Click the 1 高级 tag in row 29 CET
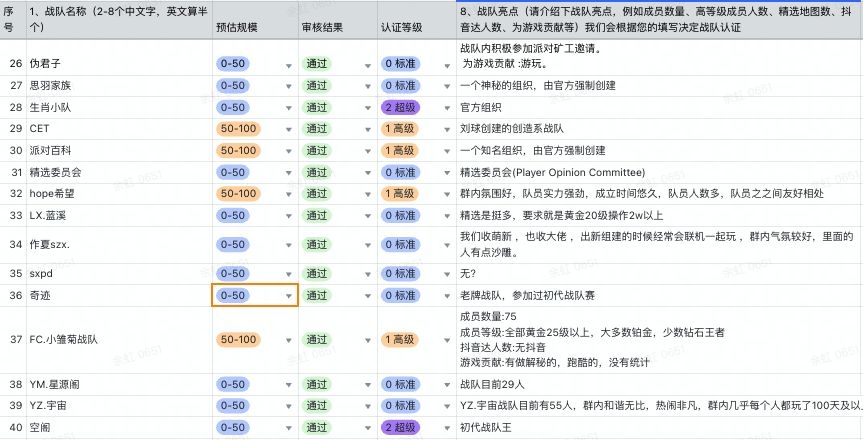863x440 pixels. [x=400, y=129]
